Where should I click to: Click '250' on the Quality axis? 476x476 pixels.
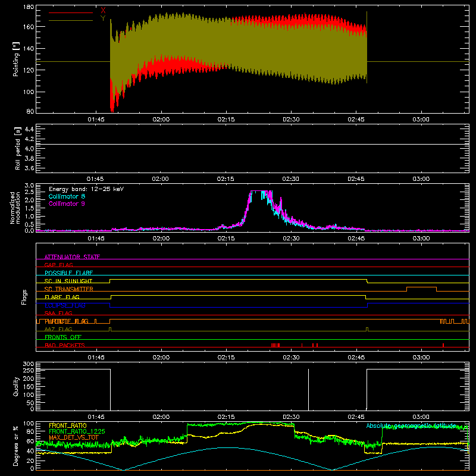coord(29,370)
